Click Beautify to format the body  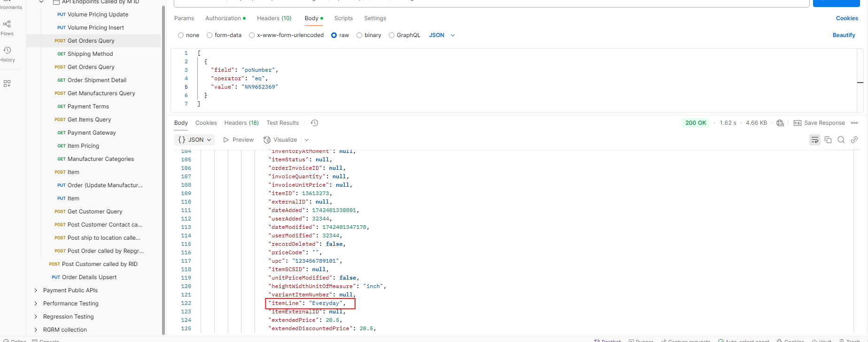tap(844, 35)
